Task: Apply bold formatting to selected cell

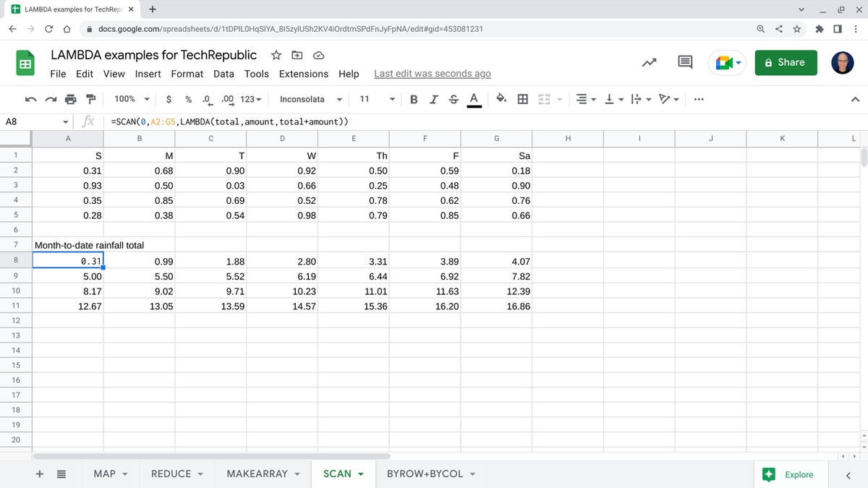Action: [x=413, y=99]
